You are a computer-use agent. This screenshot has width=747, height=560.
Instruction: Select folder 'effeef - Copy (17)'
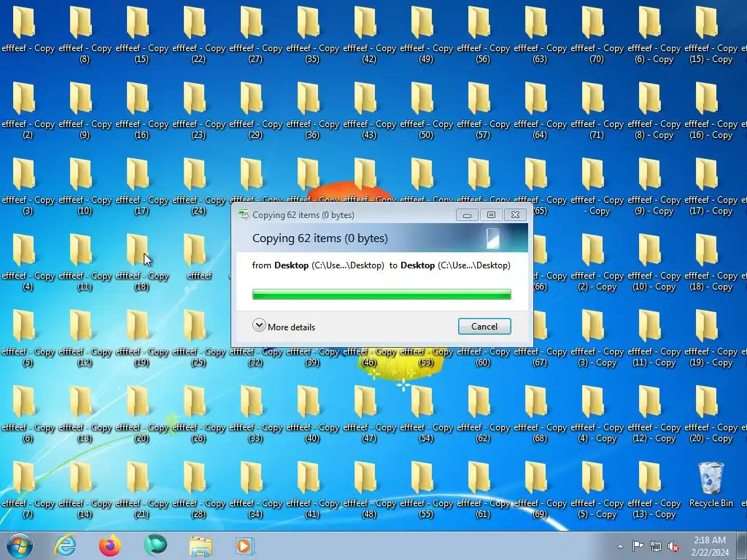coord(142,186)
